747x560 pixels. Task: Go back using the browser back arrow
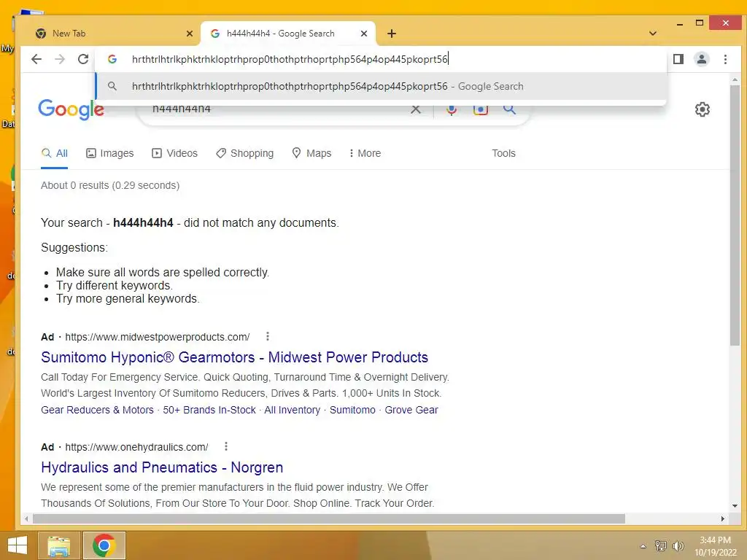click(36, 59)
